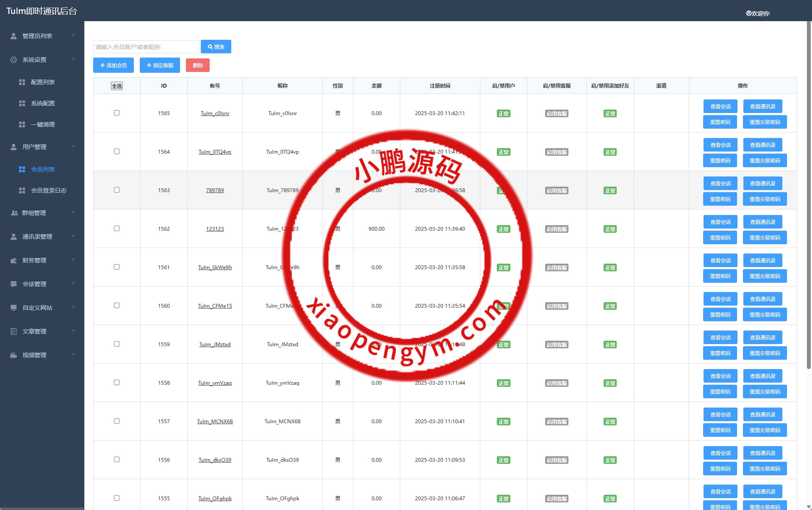Click the 一键清理 grid icon
The image size is (812, 510).
click(x=22, y=124)
